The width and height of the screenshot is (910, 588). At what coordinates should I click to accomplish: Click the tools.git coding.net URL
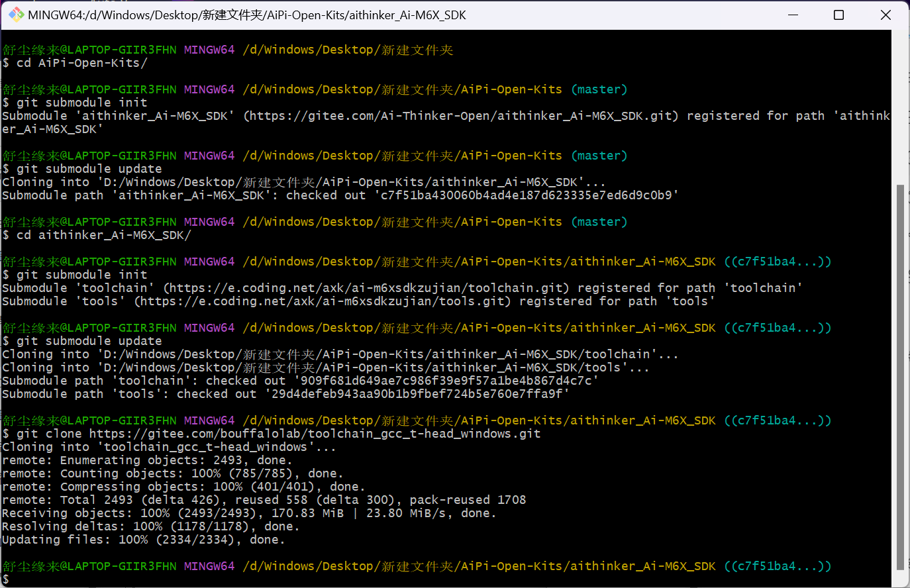(x=323, y=301)
